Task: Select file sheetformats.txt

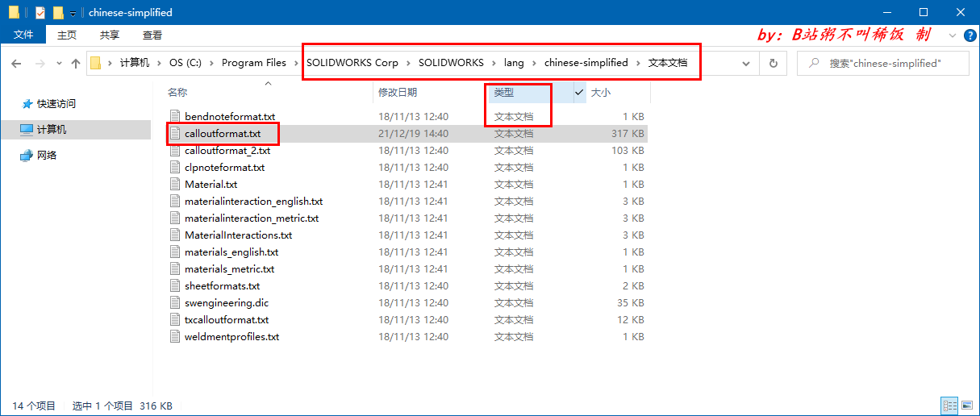Action: coord(222,286)
